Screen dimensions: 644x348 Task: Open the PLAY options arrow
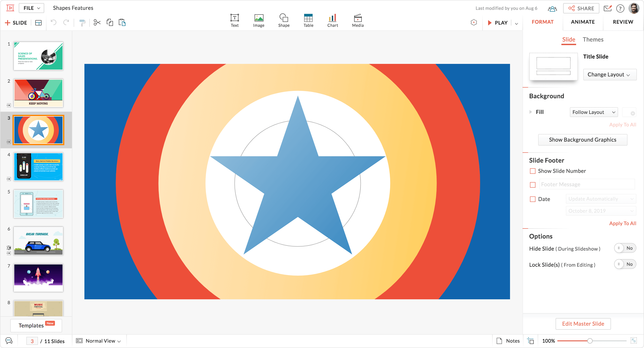click(x=516, y=23)
